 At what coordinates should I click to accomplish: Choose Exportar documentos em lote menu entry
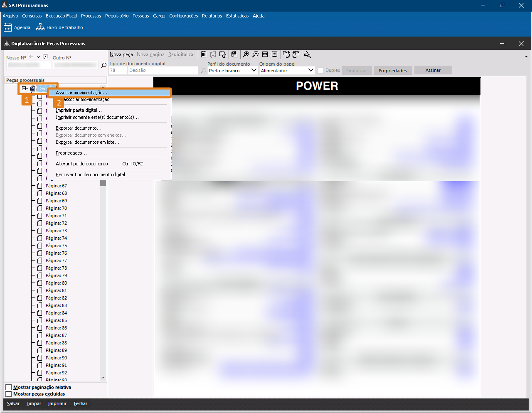coord(87,142)
